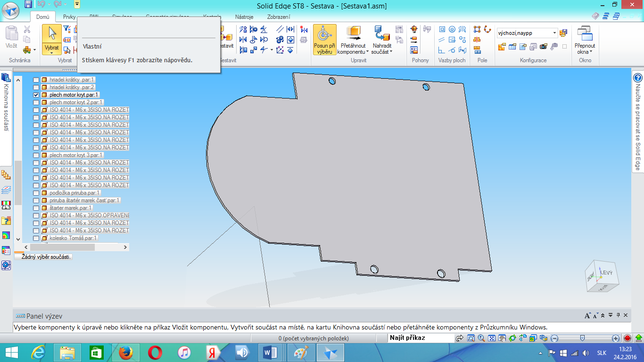The height and width of the screenshot is (362, 644).
Task: Click Nahradit součást icon
Action: (382, 33)
